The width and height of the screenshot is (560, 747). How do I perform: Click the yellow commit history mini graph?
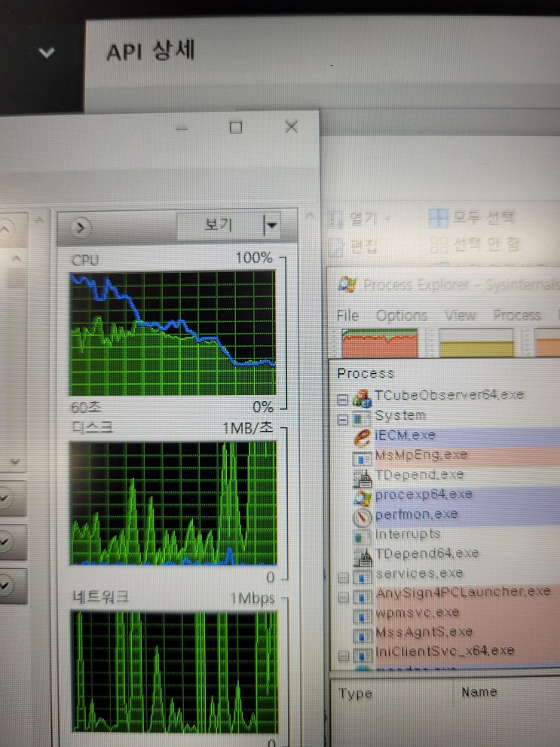click(x=476, y=342)
